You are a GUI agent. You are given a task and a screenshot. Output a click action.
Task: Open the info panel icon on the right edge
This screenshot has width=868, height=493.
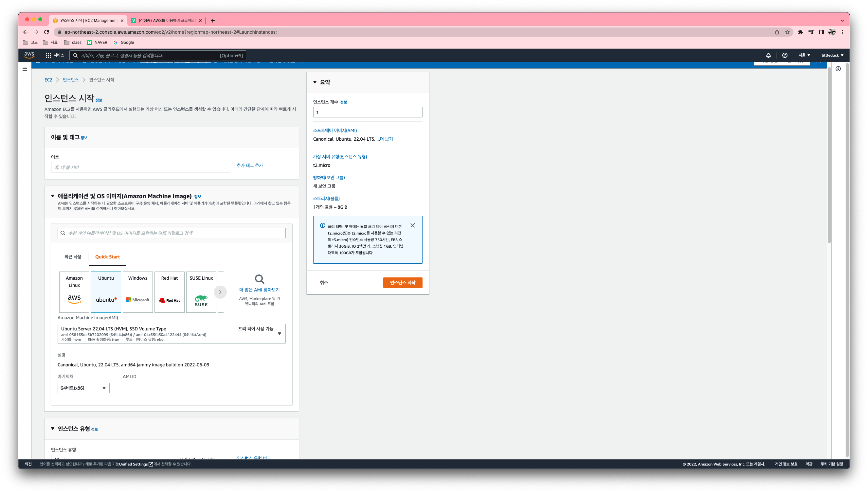[838, 69]
